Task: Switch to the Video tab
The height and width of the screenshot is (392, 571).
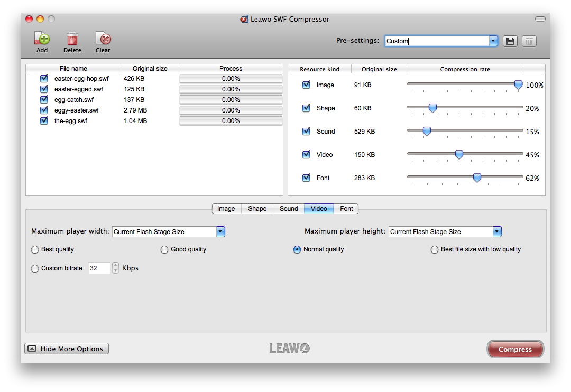Action: click(319, 209)
